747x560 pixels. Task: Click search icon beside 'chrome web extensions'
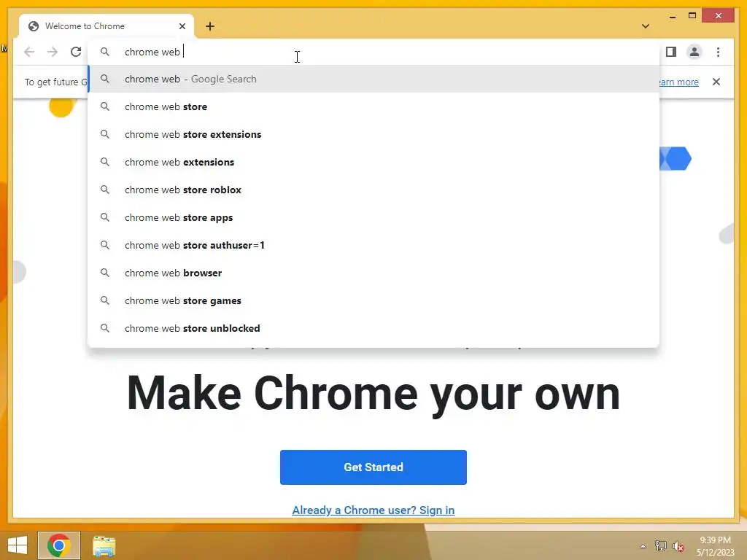pyautogui.click(x=105, y=162)
